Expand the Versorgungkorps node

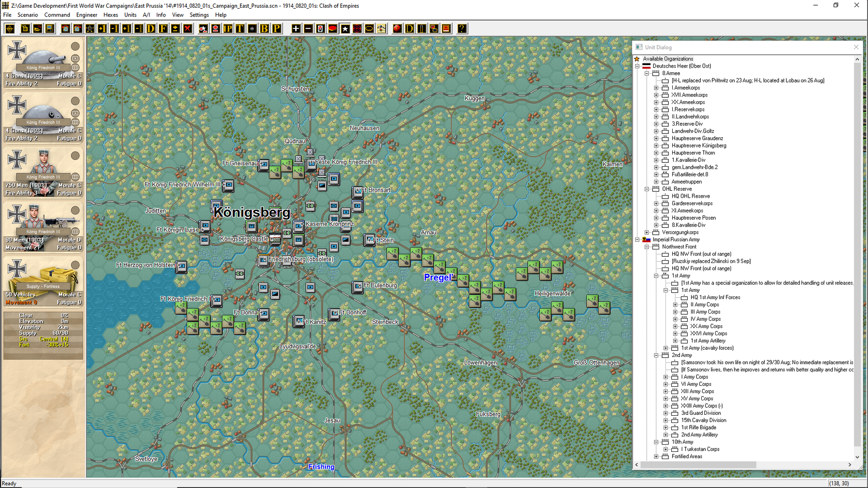pyautogui.click(x=647, y=232)
